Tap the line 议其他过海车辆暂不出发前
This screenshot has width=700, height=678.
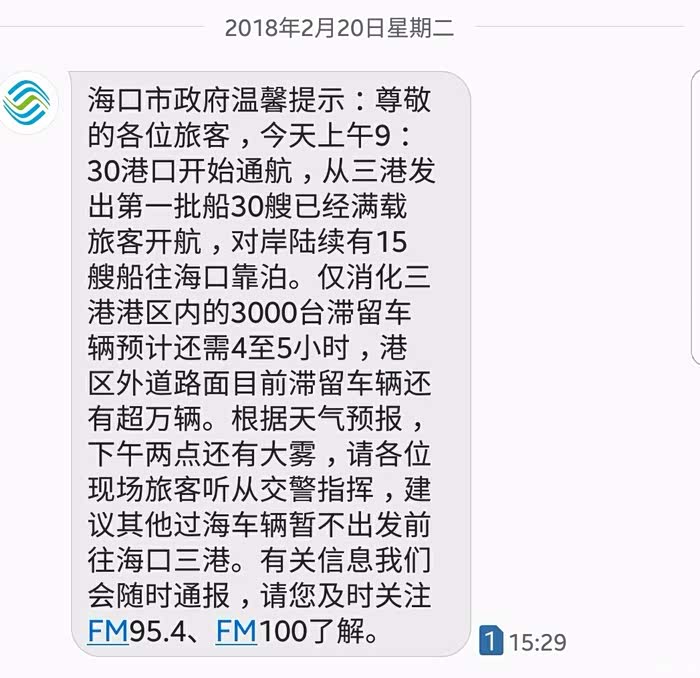[x=259, y=525]
